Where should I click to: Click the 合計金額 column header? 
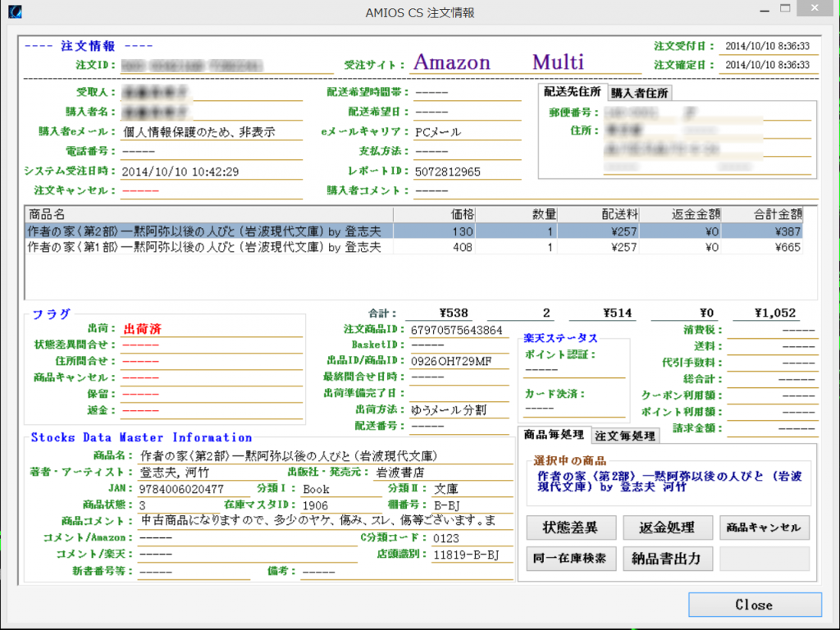coord(762,215)
